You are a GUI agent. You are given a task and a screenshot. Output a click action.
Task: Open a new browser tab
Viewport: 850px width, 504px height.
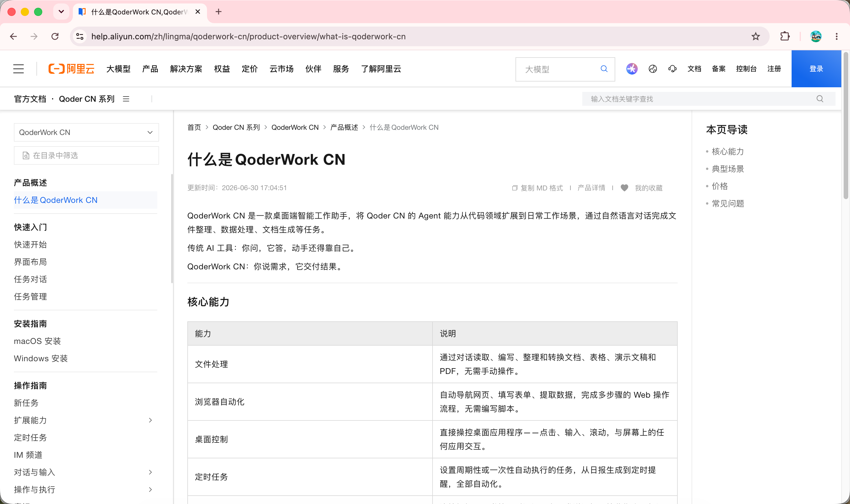[219, 12]
